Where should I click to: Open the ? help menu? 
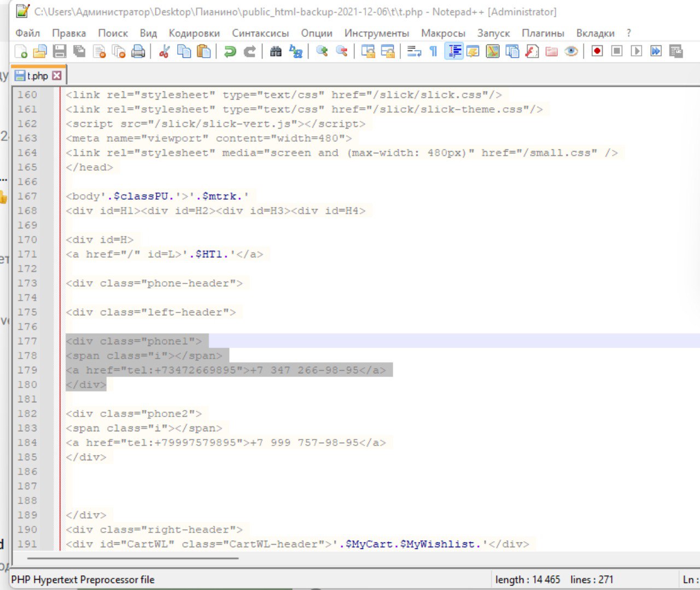tap(629, 33)
